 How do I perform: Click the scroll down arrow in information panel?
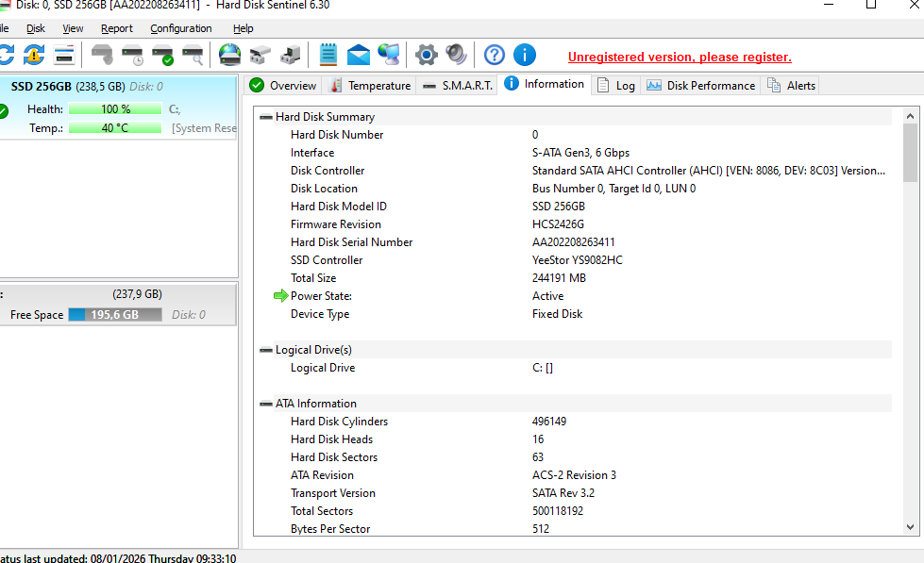(x=910, y=528)
